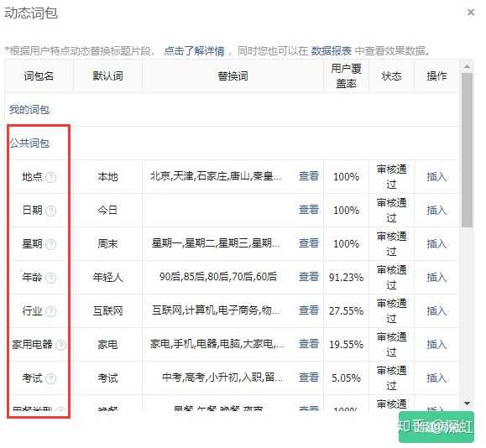Viewport: 486px width, 448px height.
Task: Insert the 日期 word pack
Action: point(436,210)
